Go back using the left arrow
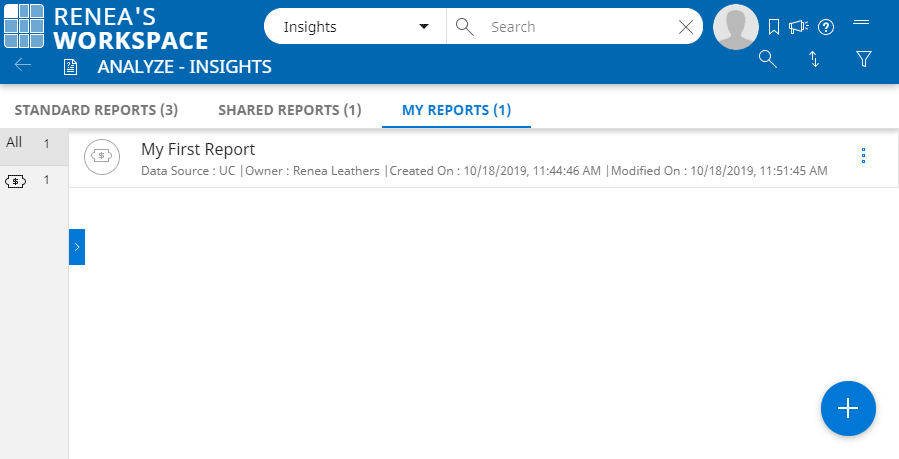This screenshot has width=899, height=459. click(x=23, y=65)
